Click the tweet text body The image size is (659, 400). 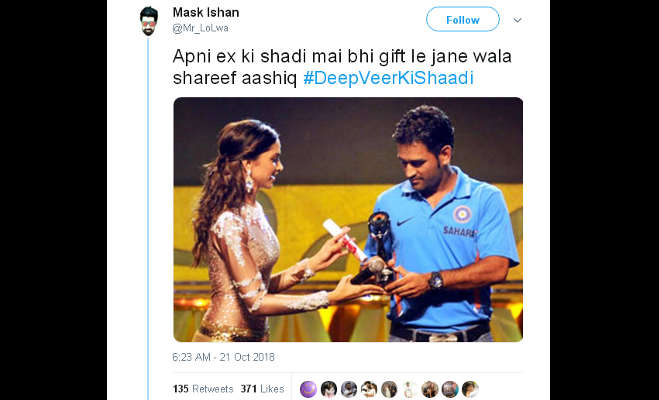tap(342, 67)
